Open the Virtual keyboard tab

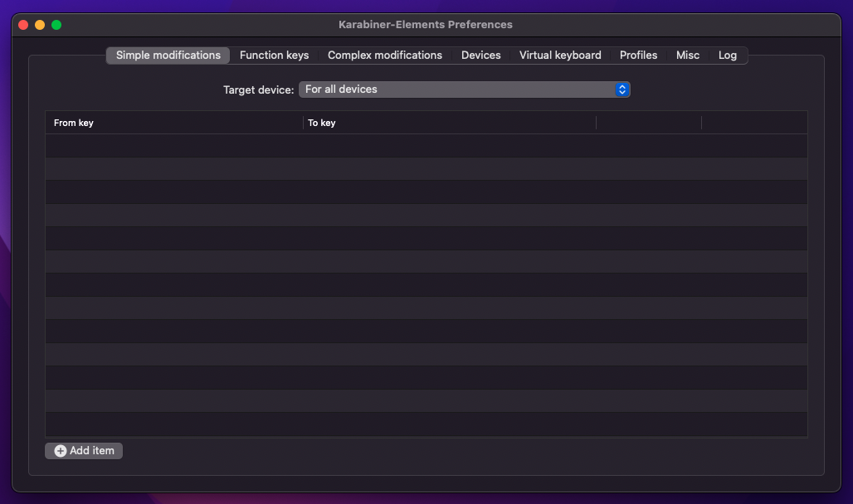(x=560, y=56)
